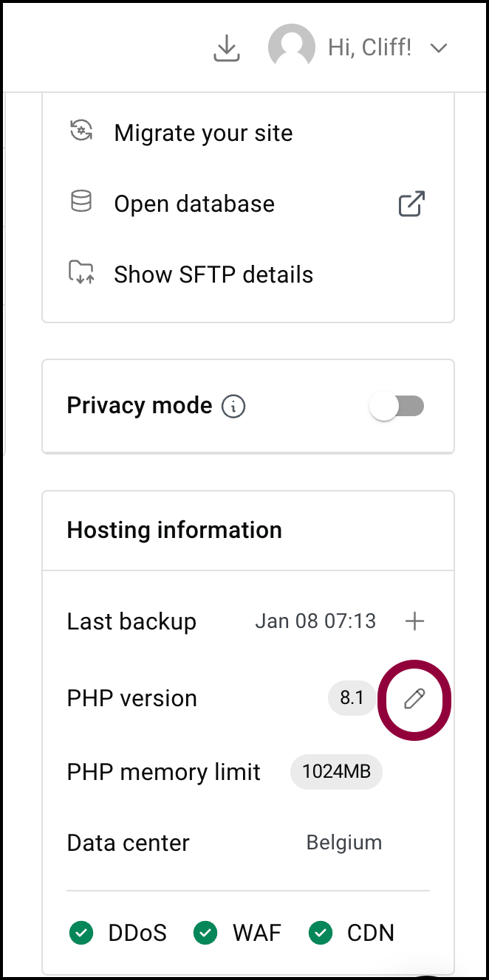The height and width of the screenshot is (980, 489).
Task: Click the 1024MB memory limit badge
Action: (337, 772)
